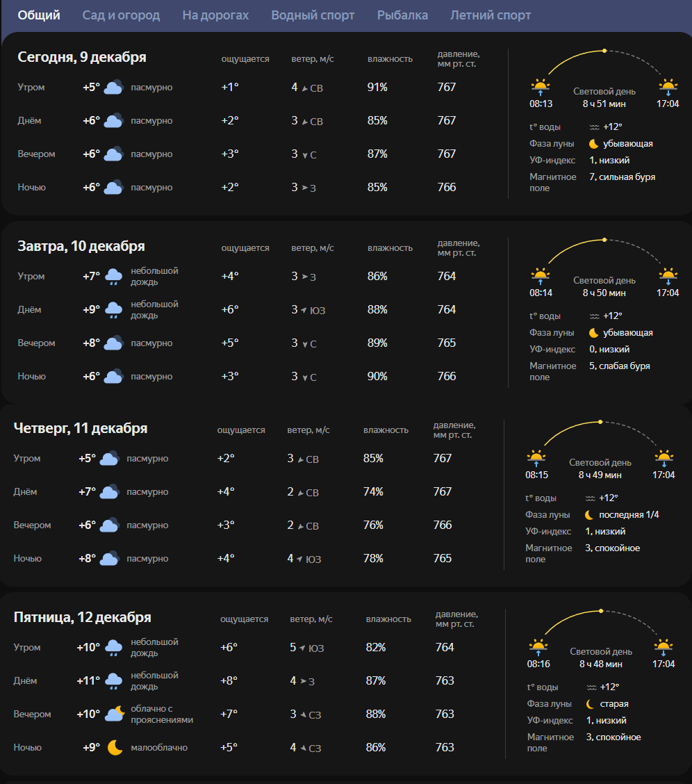The image size is (692, 784).
Task: Click rain icon for 12 декабря Днём
Action: point(113,681)
